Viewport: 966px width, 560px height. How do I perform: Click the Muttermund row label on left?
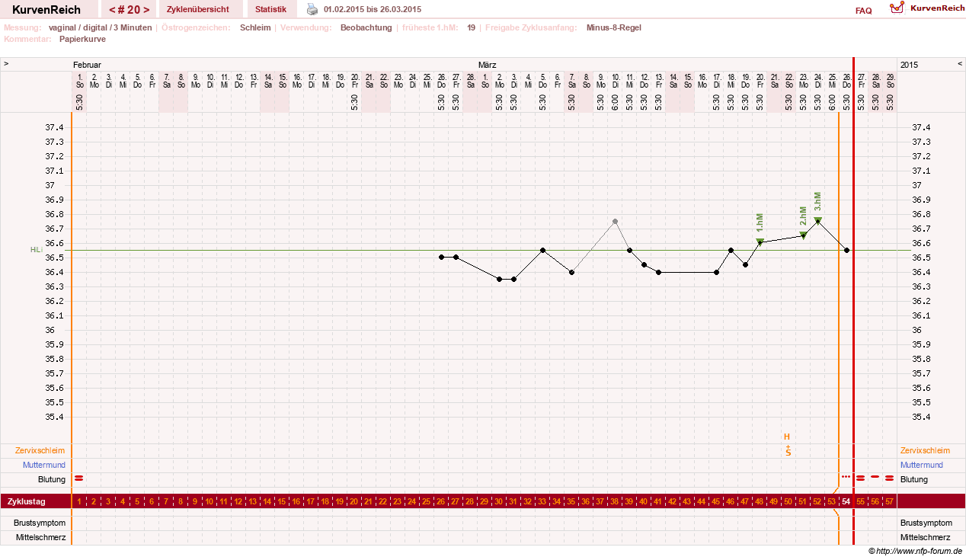click(x=44, y=465)
